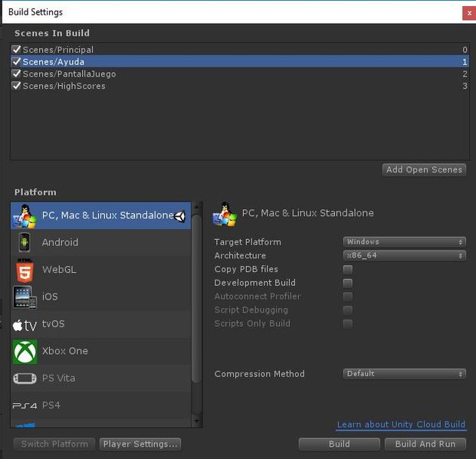This screenshot has width=476, height=459.
Task: Open Learn about Unity Cloud Build link
Action: pyautogui.click(x=402, y=425)
